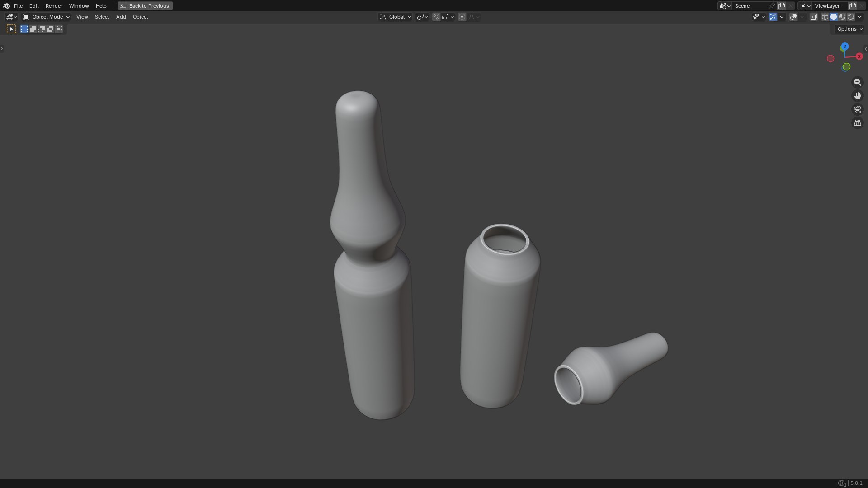Open the transform pivot point dropdown

pos(422,17)
